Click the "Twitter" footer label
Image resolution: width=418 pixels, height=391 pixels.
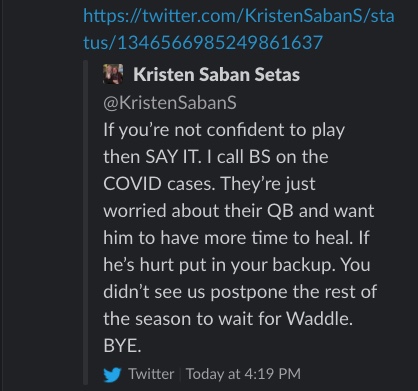(x=151, y=374)
